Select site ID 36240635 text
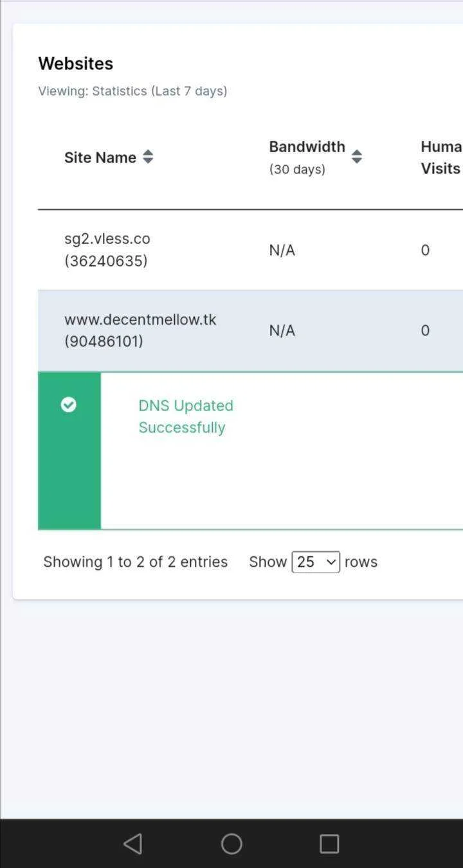 [x=106, y=261]
